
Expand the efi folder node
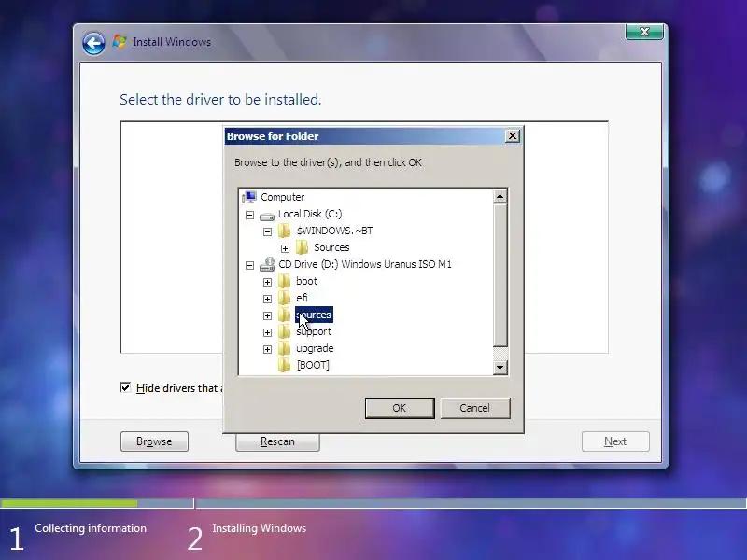coord(267,299)
